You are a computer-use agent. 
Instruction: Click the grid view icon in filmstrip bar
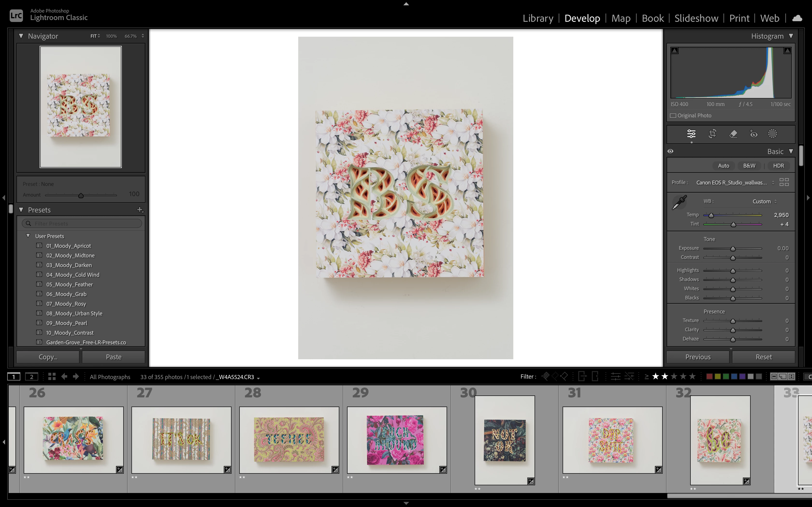(52, 377)
